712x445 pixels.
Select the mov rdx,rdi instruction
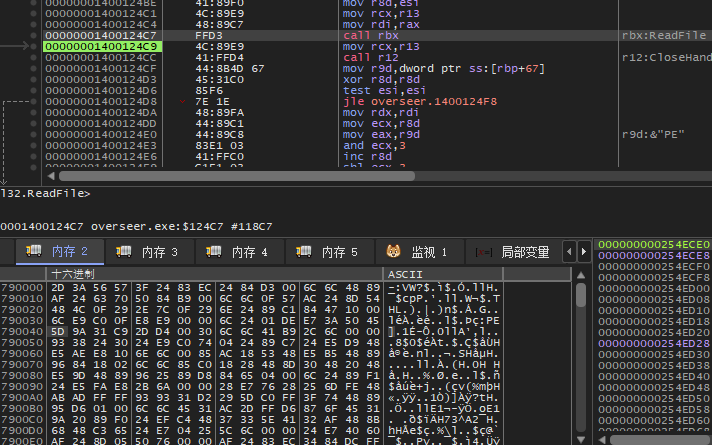381,112
